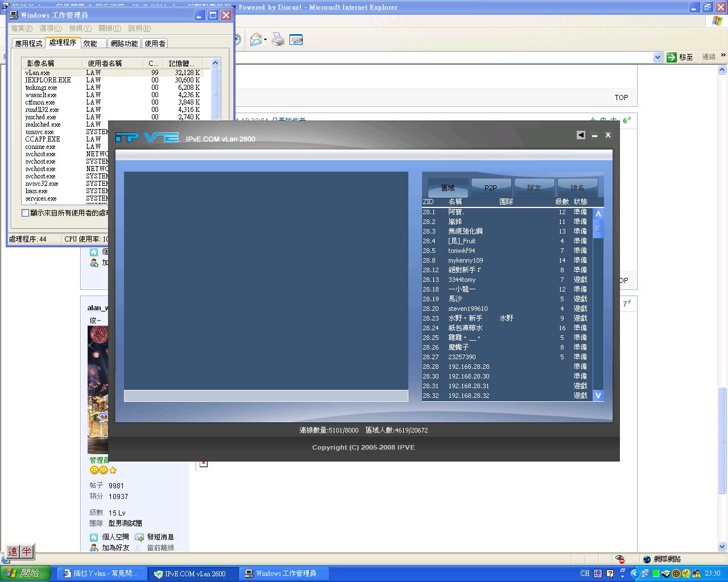
Task: Click the Task Manager process list scroll up arrow
Action: coord(215,63)
